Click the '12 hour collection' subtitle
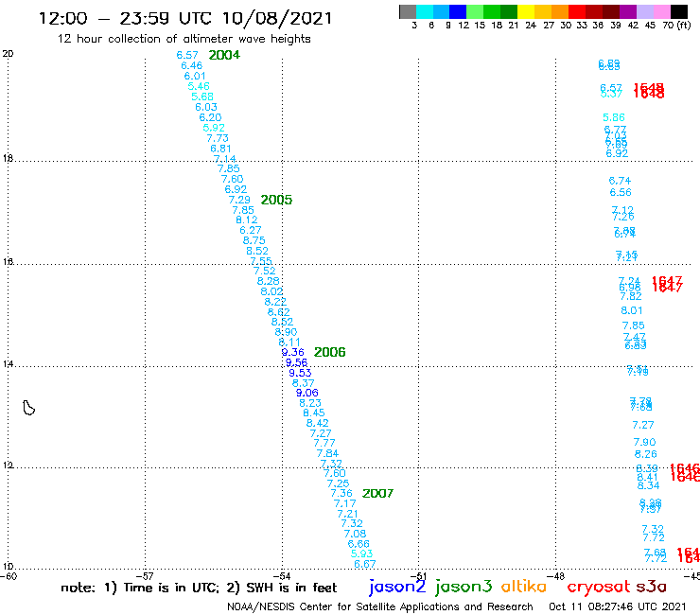Viewport: 700px width, 615px height. (184, 39)
